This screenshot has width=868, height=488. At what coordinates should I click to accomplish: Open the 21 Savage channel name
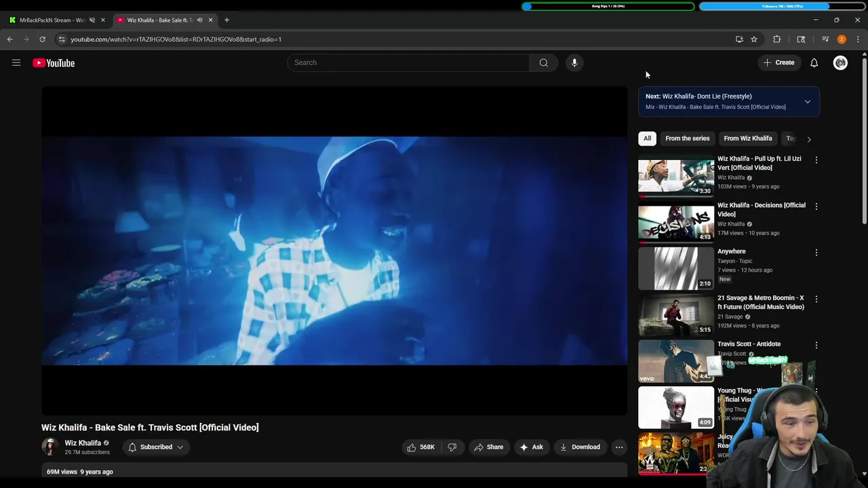(x=730, y=317)
